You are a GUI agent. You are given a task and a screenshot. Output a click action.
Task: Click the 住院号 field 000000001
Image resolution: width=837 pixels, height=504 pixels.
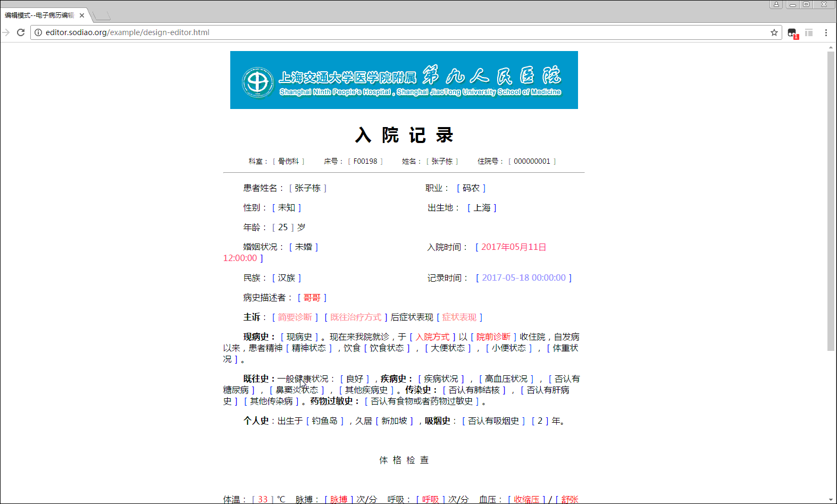(x=532, y=161)
